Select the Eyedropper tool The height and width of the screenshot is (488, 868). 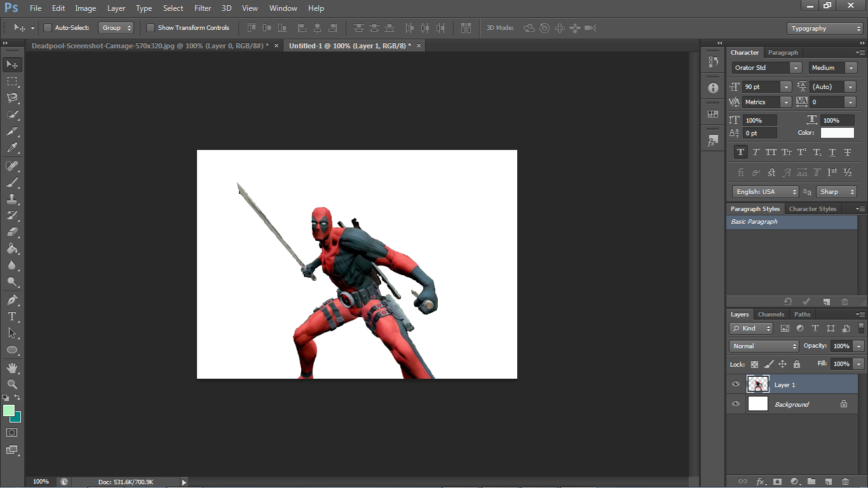click(12, 148)
